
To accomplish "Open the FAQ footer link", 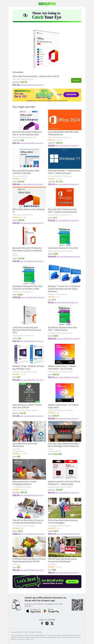I will (26, 632).
